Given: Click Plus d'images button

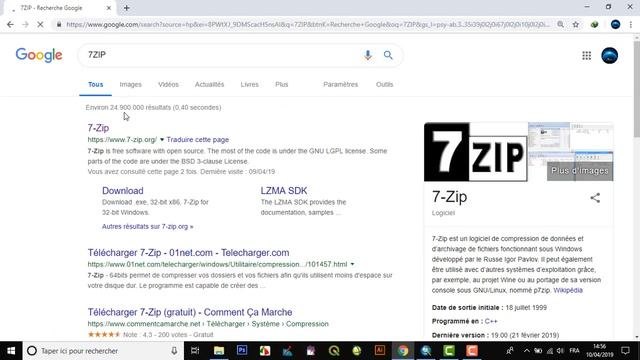Looking at the screenshot, I should click(x=580, y=171).
